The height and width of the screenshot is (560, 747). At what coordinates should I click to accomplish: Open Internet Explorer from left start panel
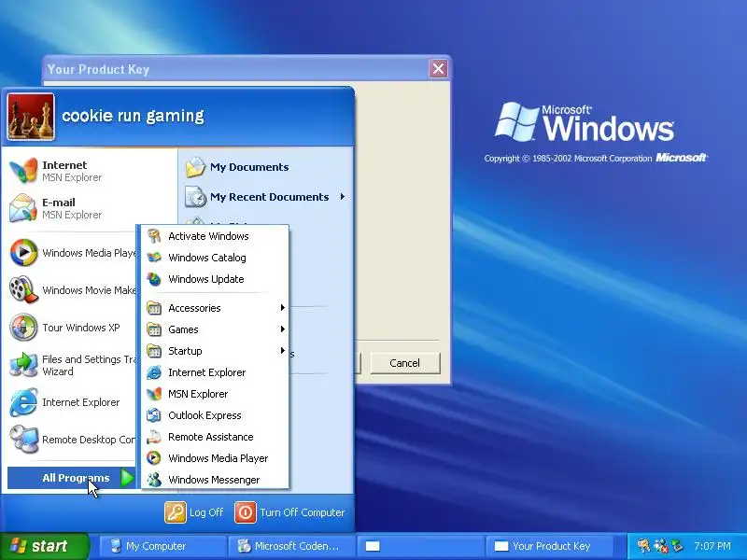point(72,402)
